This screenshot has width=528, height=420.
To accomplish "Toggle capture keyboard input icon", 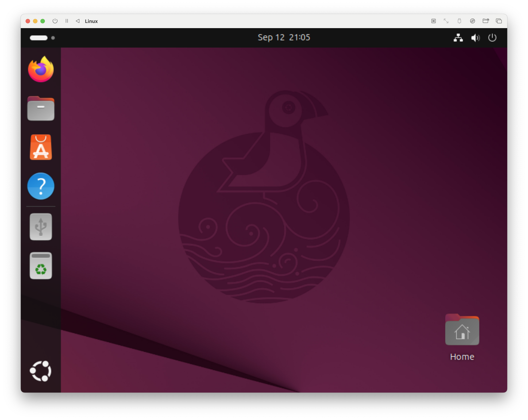I will (x=433, y=21).
